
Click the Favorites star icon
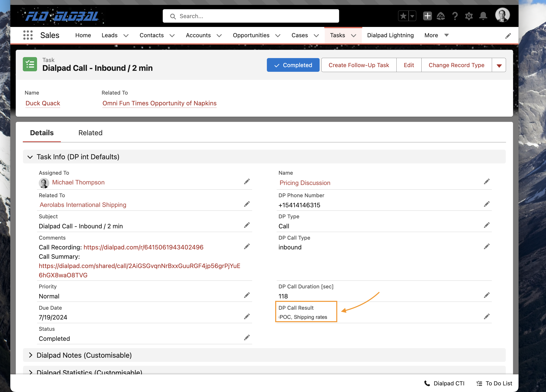403,16
